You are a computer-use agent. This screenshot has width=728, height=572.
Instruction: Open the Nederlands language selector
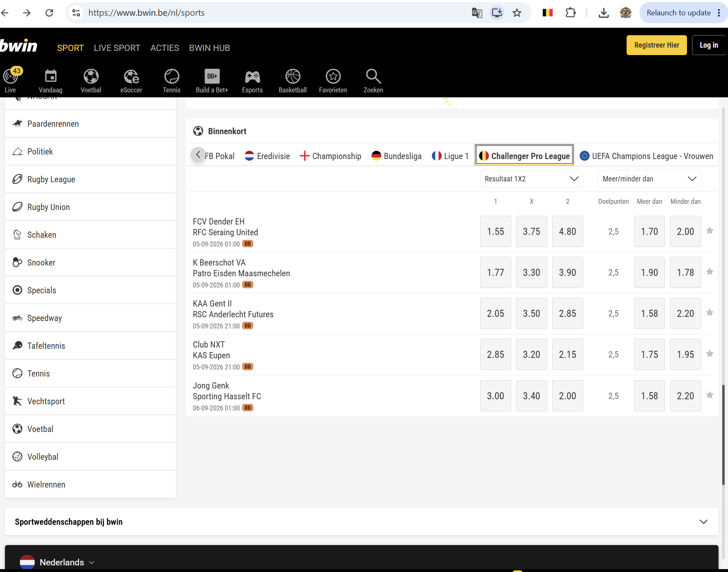[58, 562]
